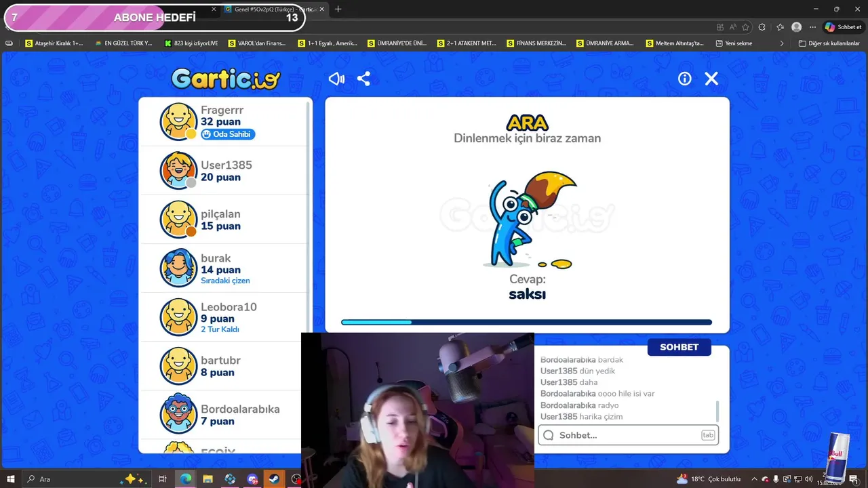868x488 pixels.
Task: Leave the room with the X icon
Action: click(711, 79)
